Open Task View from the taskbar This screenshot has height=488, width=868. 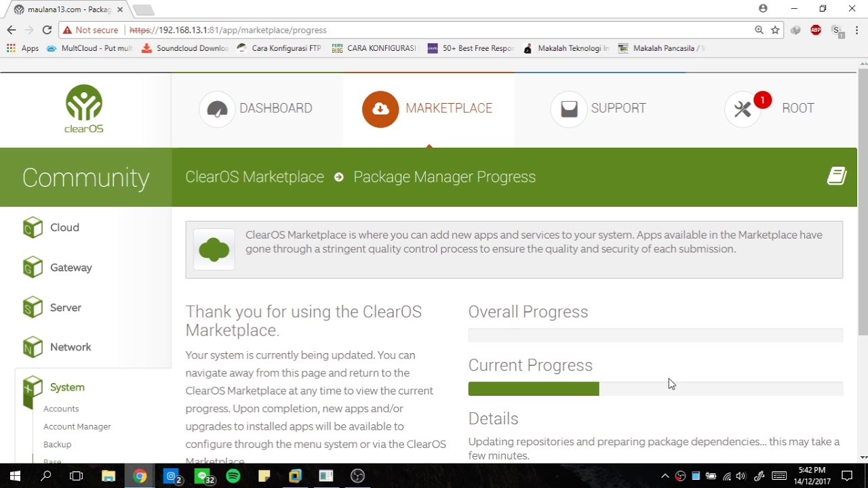point(77,476)
